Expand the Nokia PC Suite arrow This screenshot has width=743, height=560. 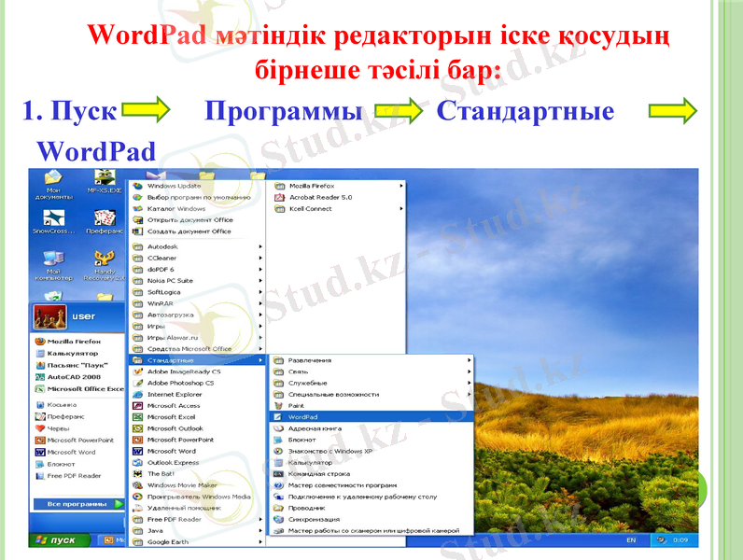(260, 281)
